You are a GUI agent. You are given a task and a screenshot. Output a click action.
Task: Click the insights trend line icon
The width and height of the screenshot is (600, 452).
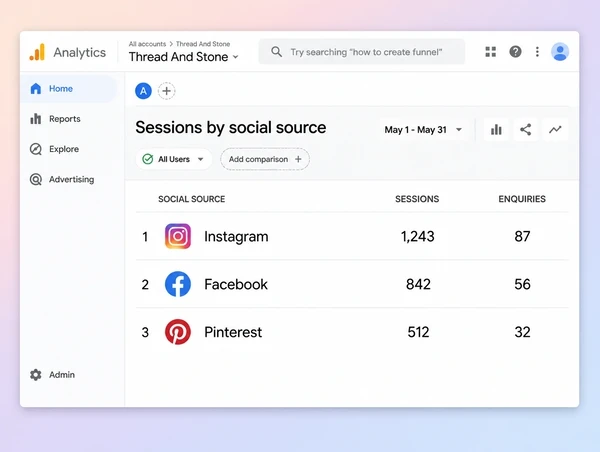555,130
